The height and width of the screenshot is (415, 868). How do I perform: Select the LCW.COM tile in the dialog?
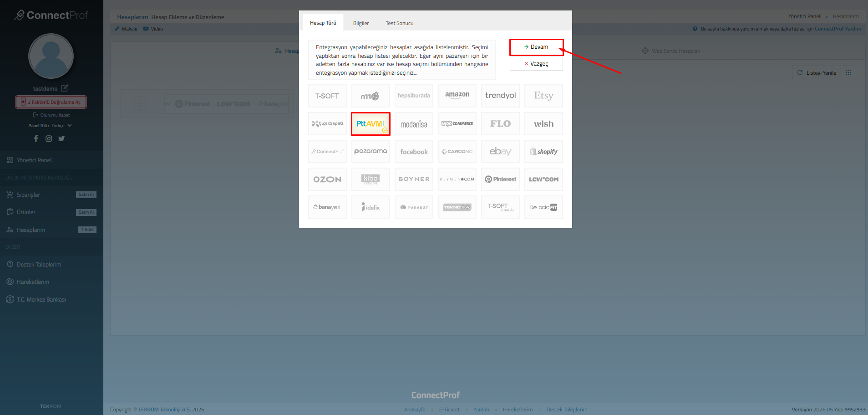click(x=543, y=179)
